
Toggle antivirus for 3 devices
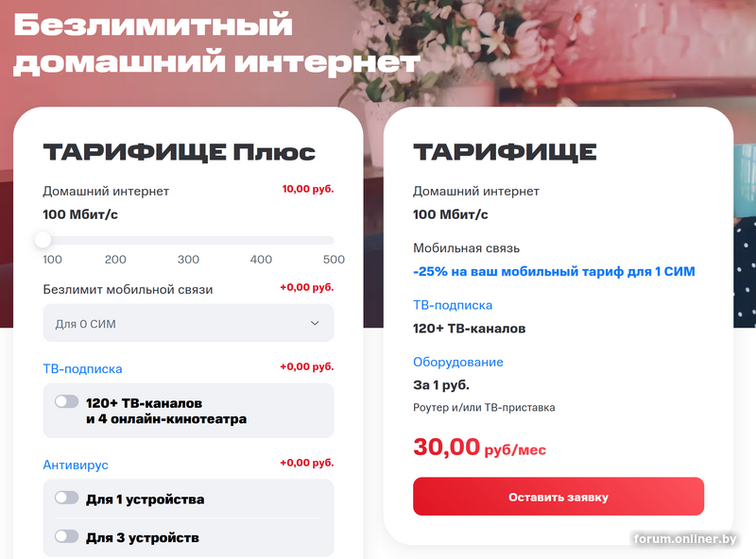point(66,537)
